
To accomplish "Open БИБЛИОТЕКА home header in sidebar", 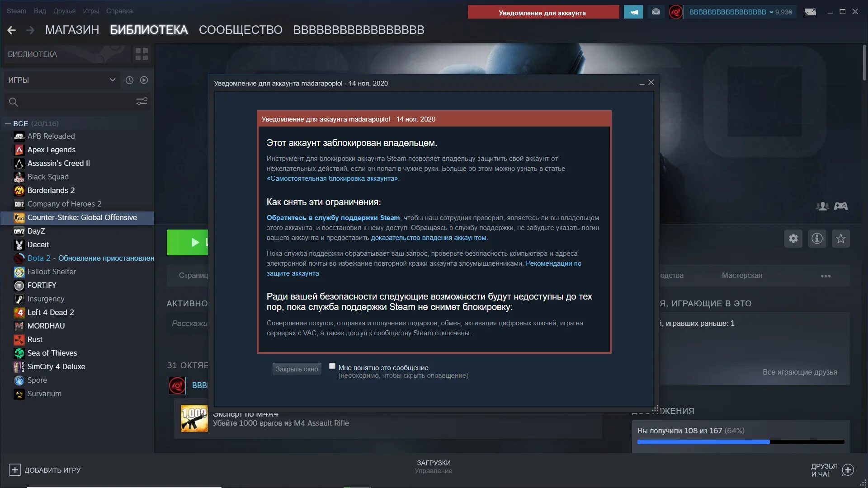I will pos(67,54).
